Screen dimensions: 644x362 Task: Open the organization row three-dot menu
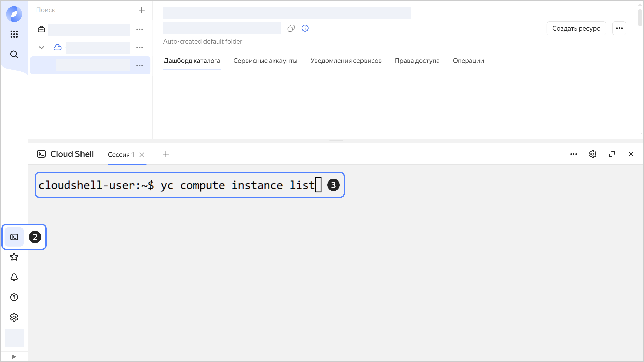(140, 29)
